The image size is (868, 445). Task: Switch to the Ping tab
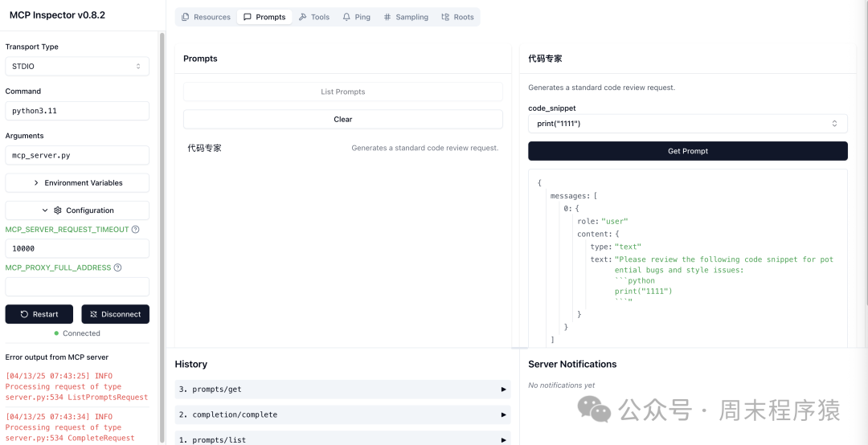coord(357,17)
